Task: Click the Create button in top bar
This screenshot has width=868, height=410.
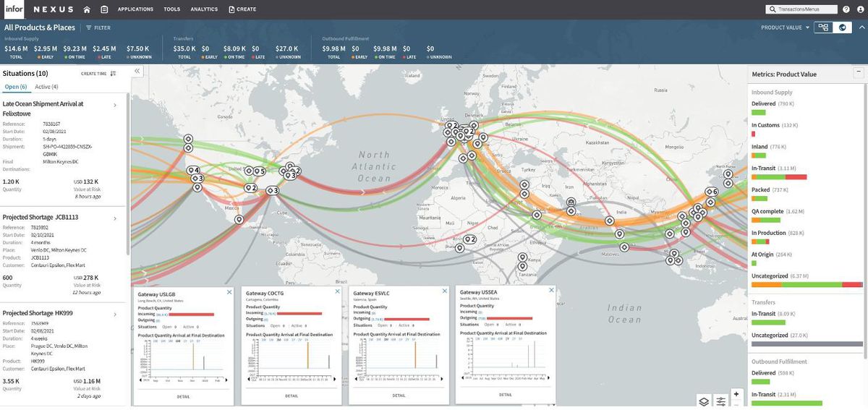Action: [242, 9]
